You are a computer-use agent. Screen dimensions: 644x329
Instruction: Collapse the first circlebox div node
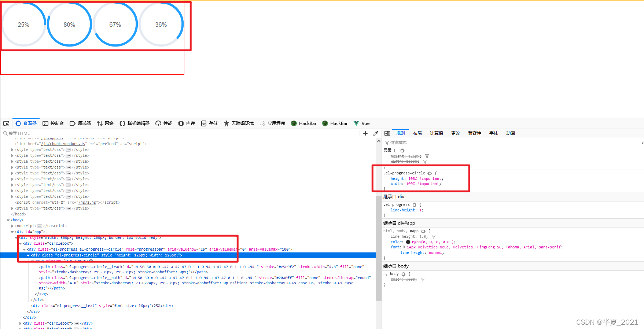[x=20, y=244]
